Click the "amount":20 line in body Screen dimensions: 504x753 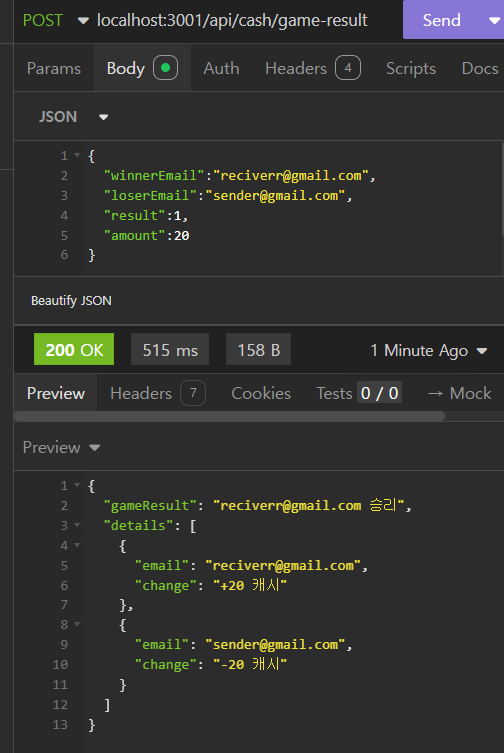pos(147,236)
